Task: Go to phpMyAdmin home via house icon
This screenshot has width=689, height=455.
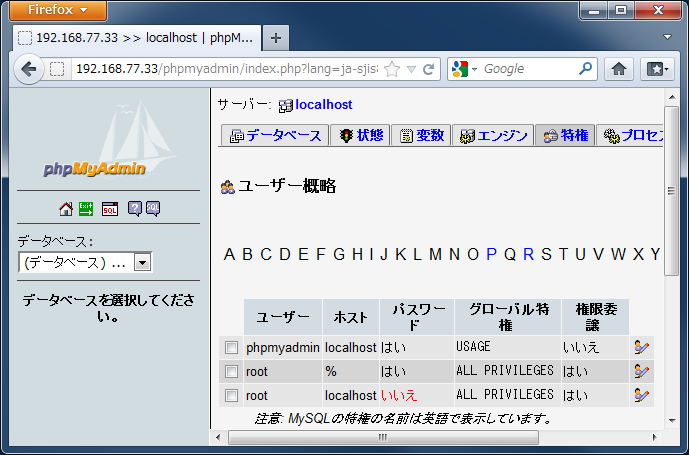Action: click(66, 209)
